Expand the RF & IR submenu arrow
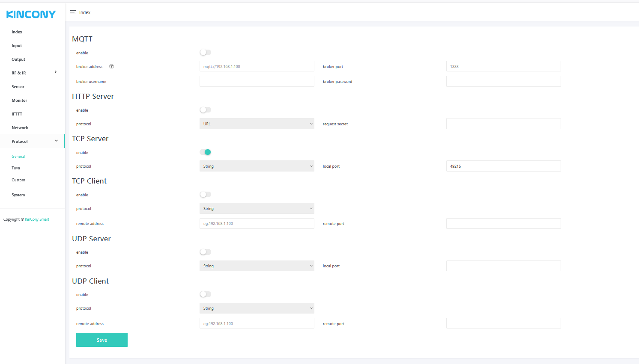Viewport: 639px width, 364px height. [56, 72]
